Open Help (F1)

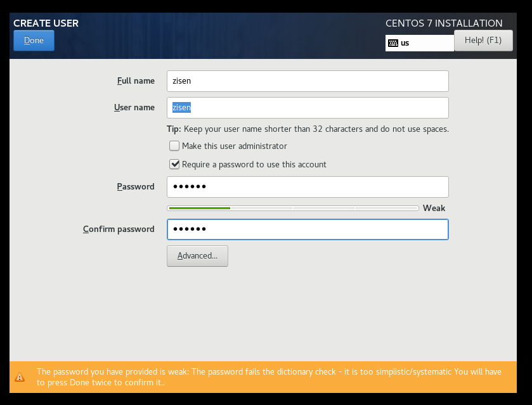click(x=483, y=41)
